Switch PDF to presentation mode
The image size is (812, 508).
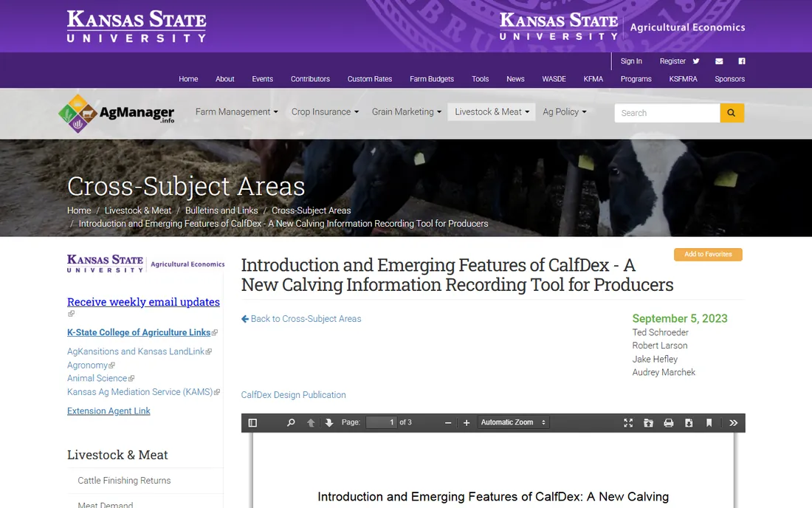(628, 422)
